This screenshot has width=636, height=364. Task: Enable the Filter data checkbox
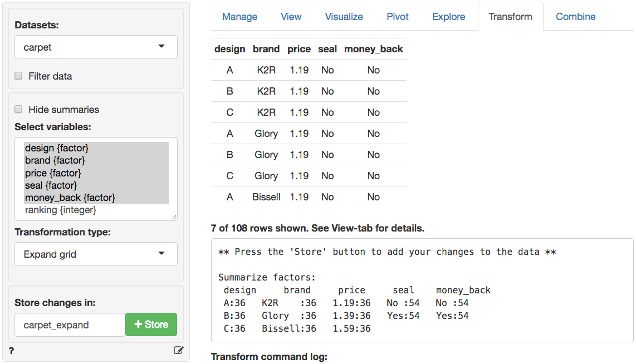point(18,76)
